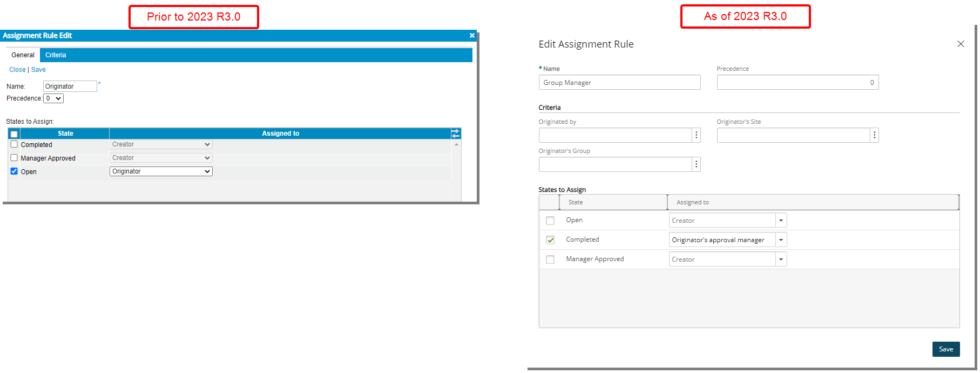Viewport: 980px width, 373px height.
Task: Expand Originator's approval manager dropdown
Action: tap(781, 240)
